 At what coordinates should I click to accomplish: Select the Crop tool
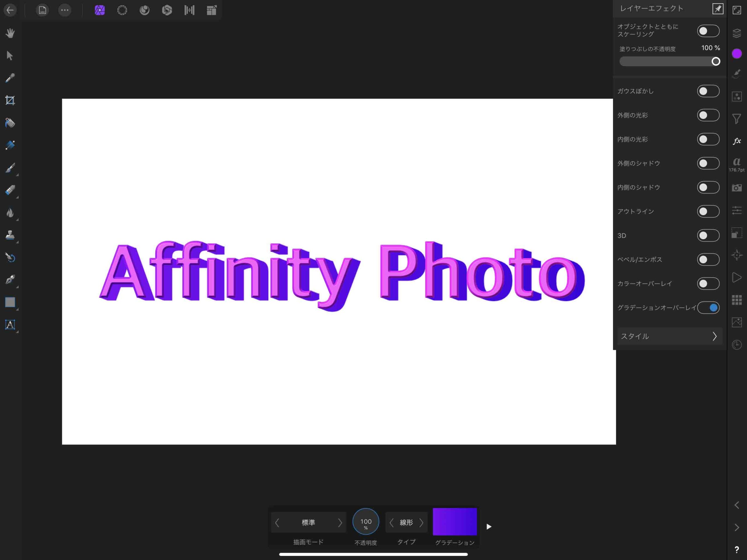[x=10, y=100]
